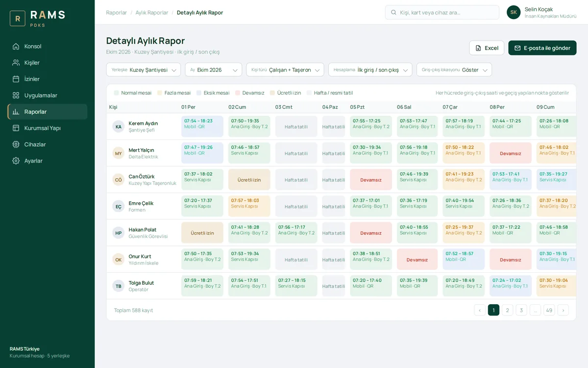588x368 pixels.
Task: Click Emre Çelik's 02 Cum cell 07:57 – 18:03
Action: point(249,206)
